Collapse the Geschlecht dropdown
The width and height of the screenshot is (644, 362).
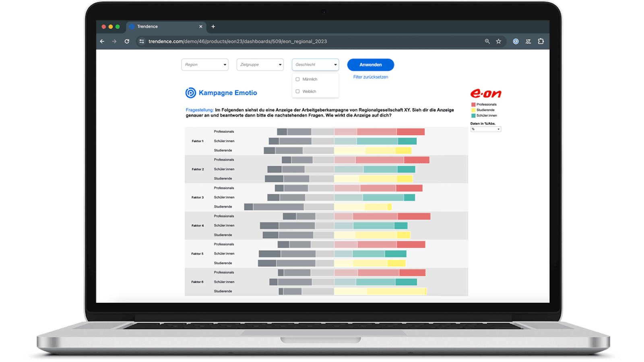[x=315, y=65]
